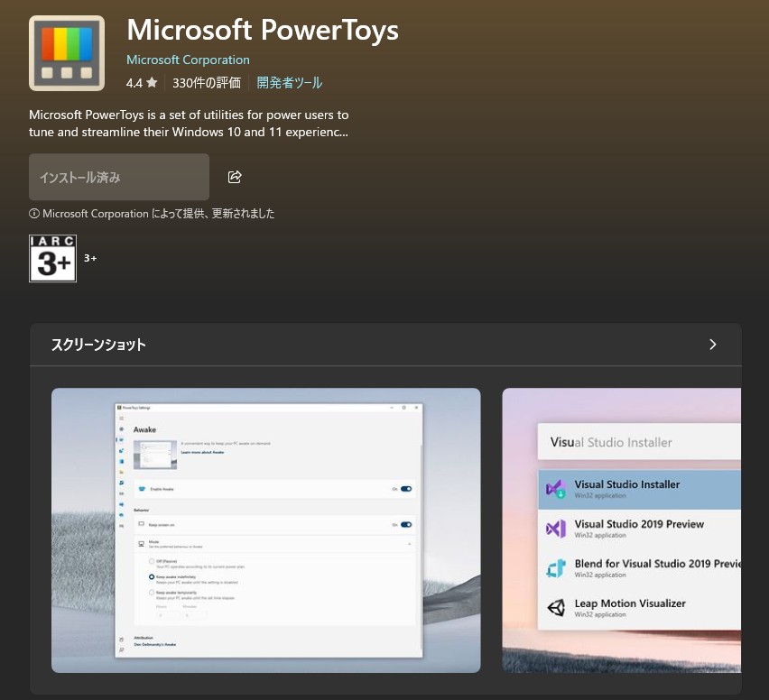Click the 3+ label next to the IARC badge
The height and width of the screenshot is (700, 769).
(x=90, y=258)
